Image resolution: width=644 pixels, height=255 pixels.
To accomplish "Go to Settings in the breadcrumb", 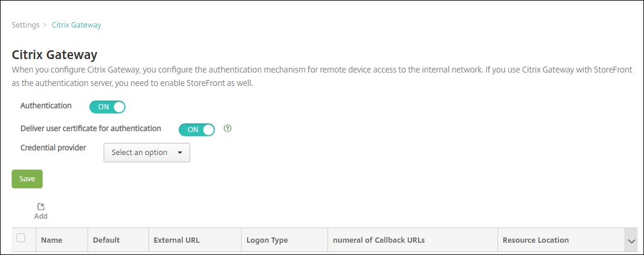I will click(26, 25).
